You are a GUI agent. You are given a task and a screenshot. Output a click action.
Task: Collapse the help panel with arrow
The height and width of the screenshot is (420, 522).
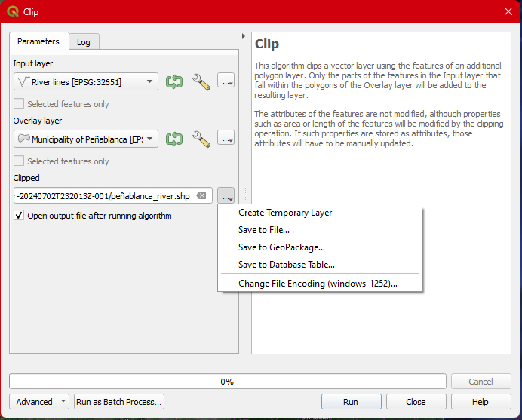[x=243, y=36]
